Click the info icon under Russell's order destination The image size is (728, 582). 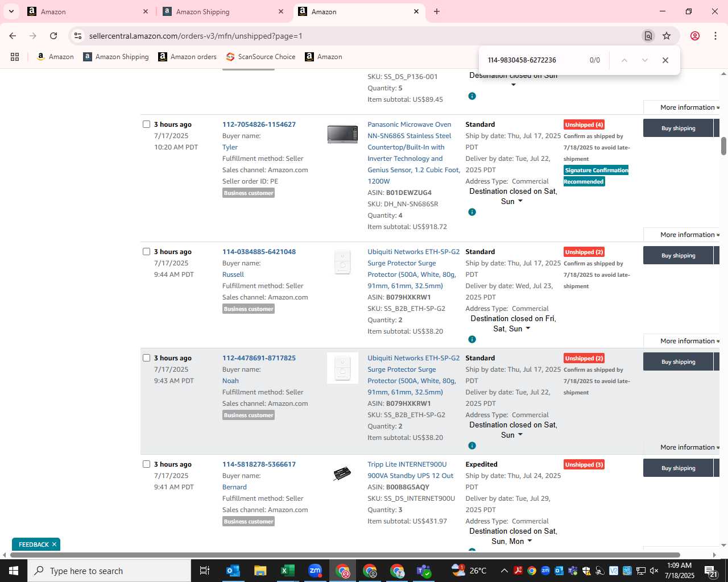pos(472,339)
